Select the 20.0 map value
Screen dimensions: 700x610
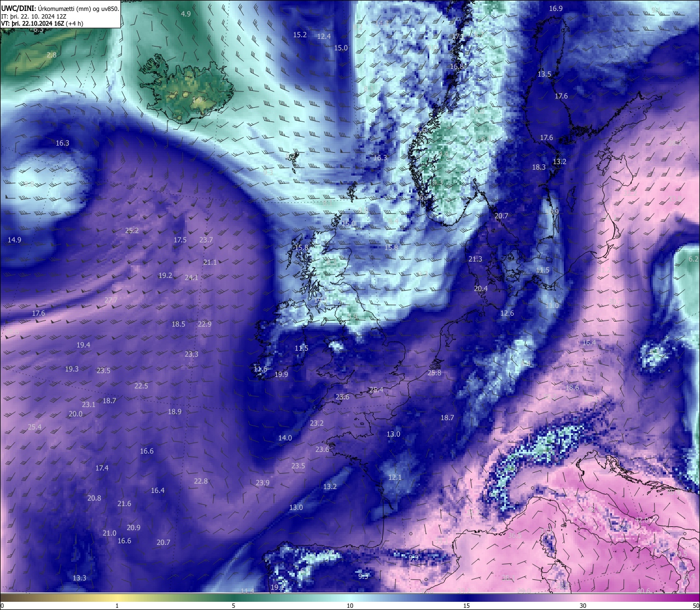(75, 414)
